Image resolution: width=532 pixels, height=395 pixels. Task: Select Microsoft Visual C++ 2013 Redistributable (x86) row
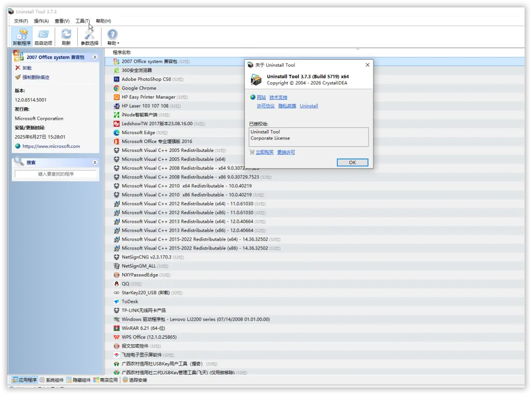coord(314,231)
